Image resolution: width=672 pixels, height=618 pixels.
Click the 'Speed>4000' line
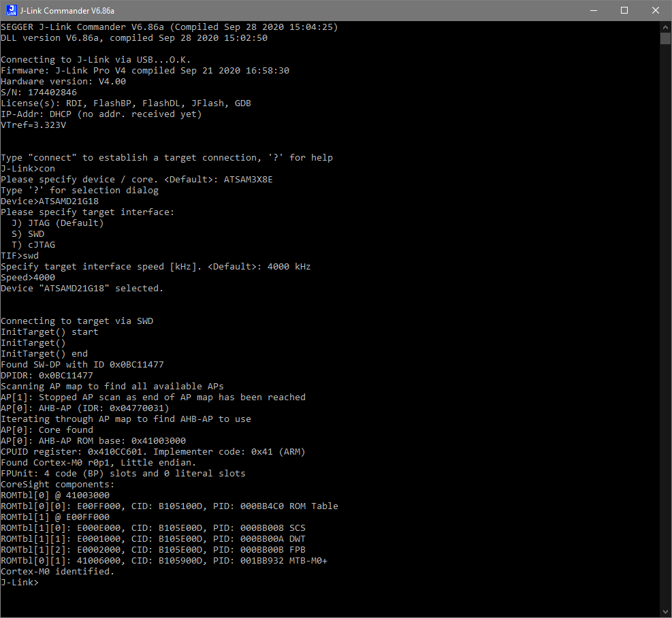[x=28, y=278]
